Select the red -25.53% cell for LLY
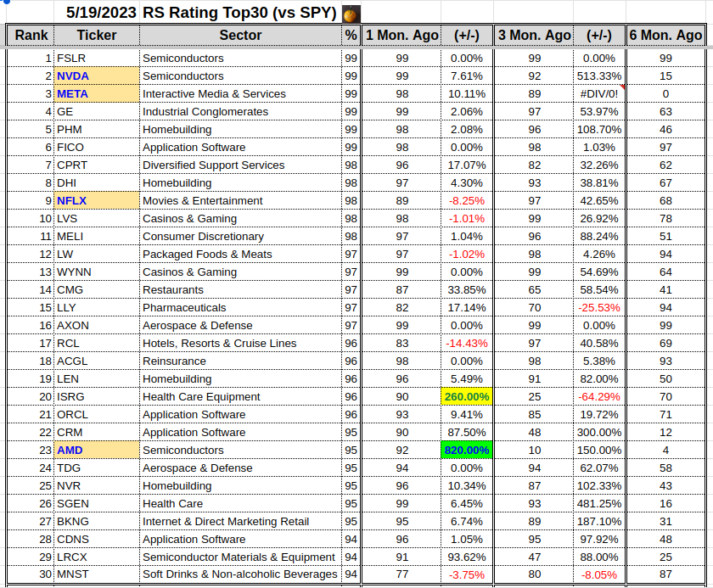 [x=599, y=308]
